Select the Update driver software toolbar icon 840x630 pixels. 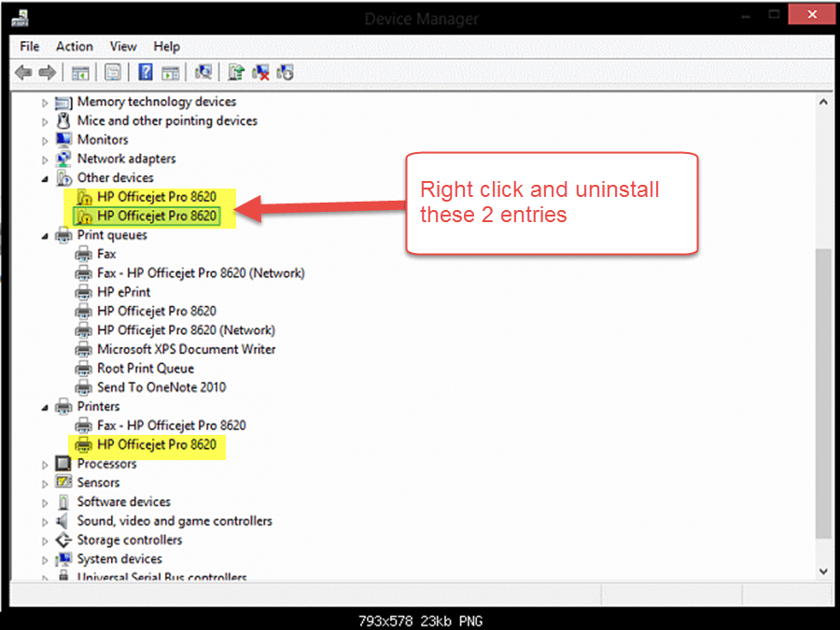[x=236, y=72]
